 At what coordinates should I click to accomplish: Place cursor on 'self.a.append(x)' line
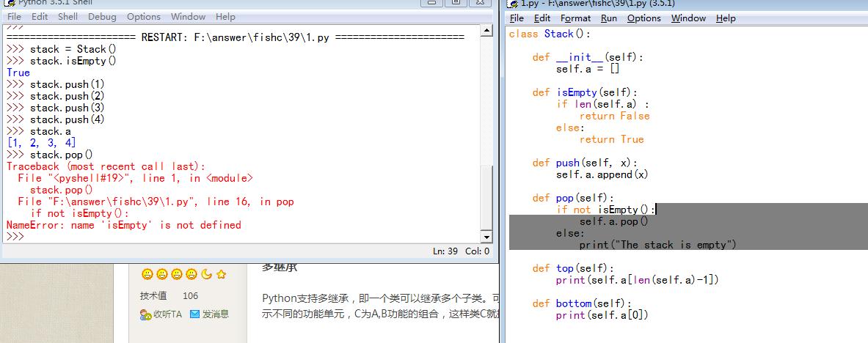pos(602,174)
